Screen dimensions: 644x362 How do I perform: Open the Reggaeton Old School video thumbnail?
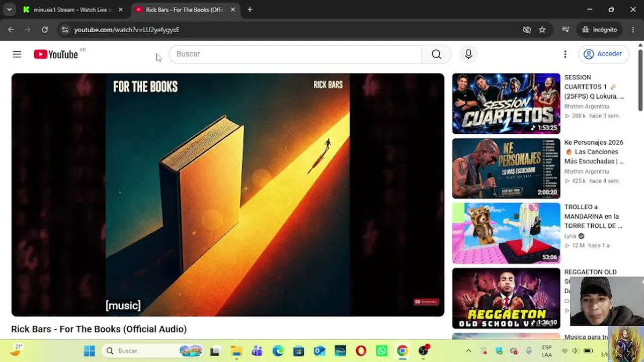pyautogui.click(x=506, y=298)
